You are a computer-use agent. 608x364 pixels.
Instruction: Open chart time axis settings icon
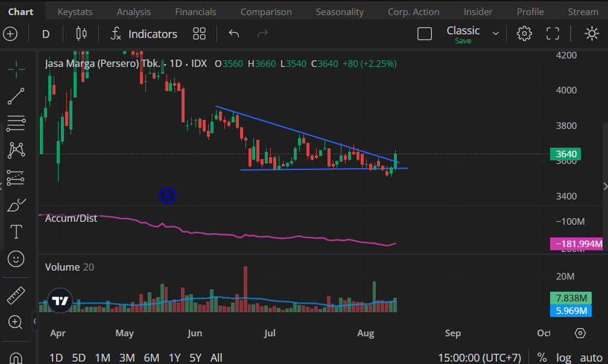click(x=580, y=333)
